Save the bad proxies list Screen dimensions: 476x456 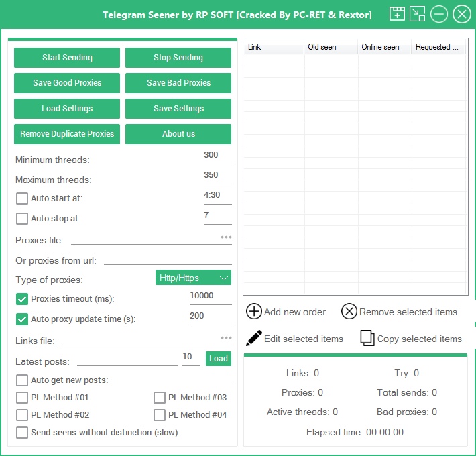click(x=178, y=83)
